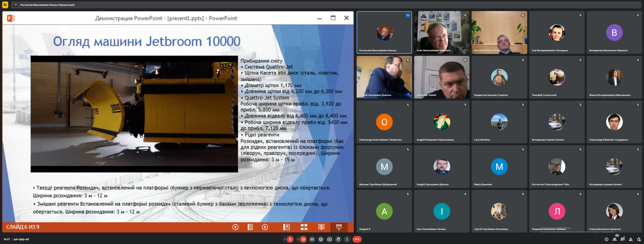Expand video settings chevron beside the camera

point(298,239)
